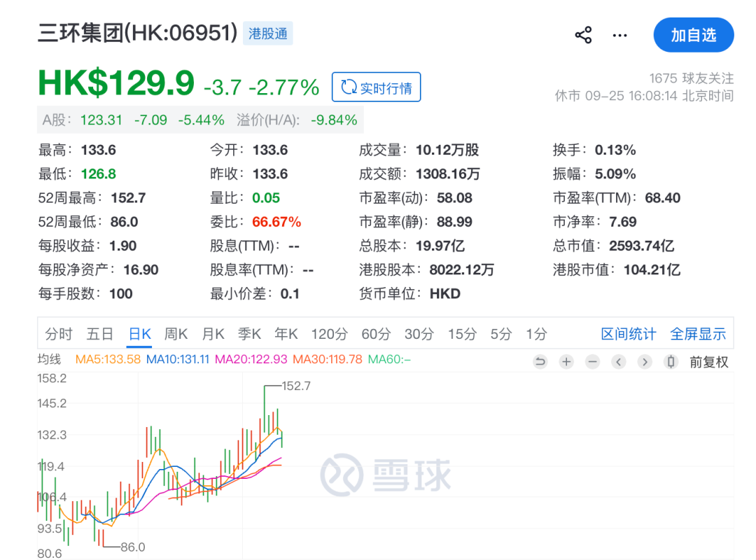756x560 pixels.
Task: Switch to 分时 chart tab
Action: tap(59, 334)
